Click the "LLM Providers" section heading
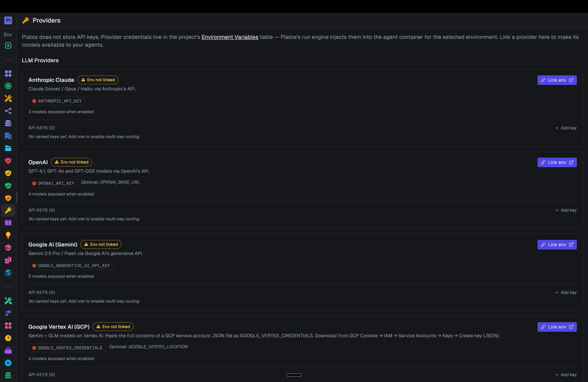Image resolution: width=588 pixels, height=382 pixels. point(40,60)
